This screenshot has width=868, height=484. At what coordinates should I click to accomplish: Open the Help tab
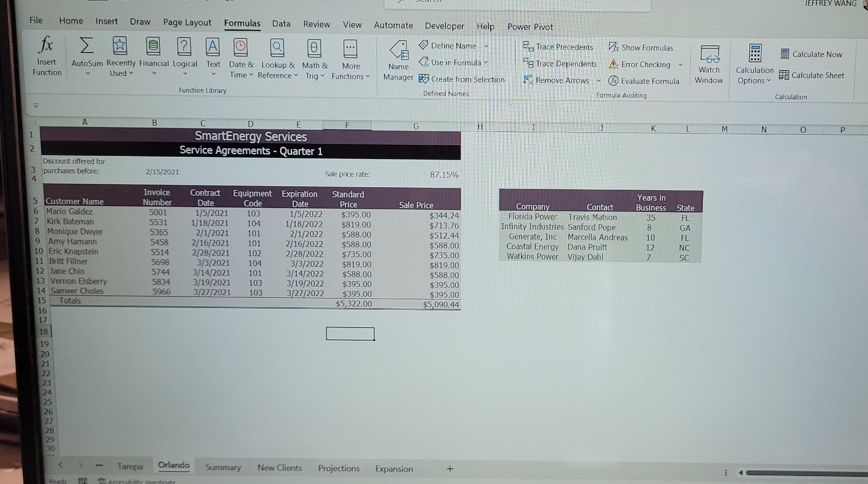pos(486,26)
